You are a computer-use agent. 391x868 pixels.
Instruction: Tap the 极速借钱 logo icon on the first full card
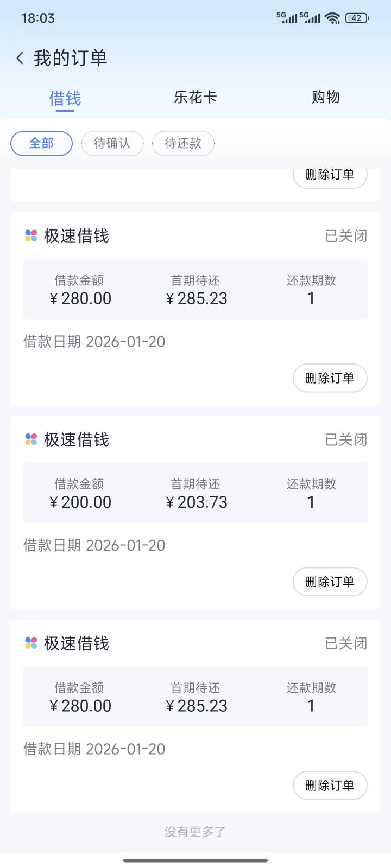(x=31, y=236)
